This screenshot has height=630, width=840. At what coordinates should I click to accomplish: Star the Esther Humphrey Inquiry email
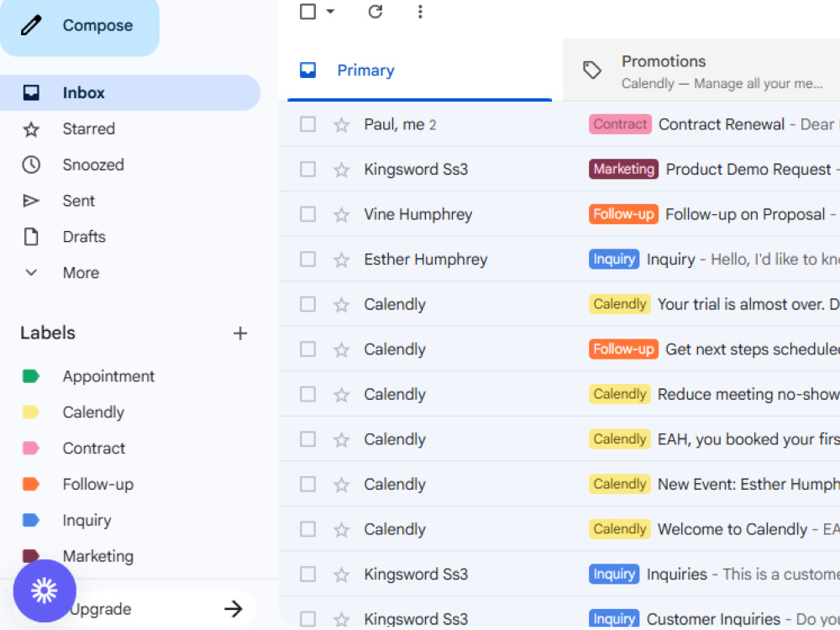pos(341,260)
